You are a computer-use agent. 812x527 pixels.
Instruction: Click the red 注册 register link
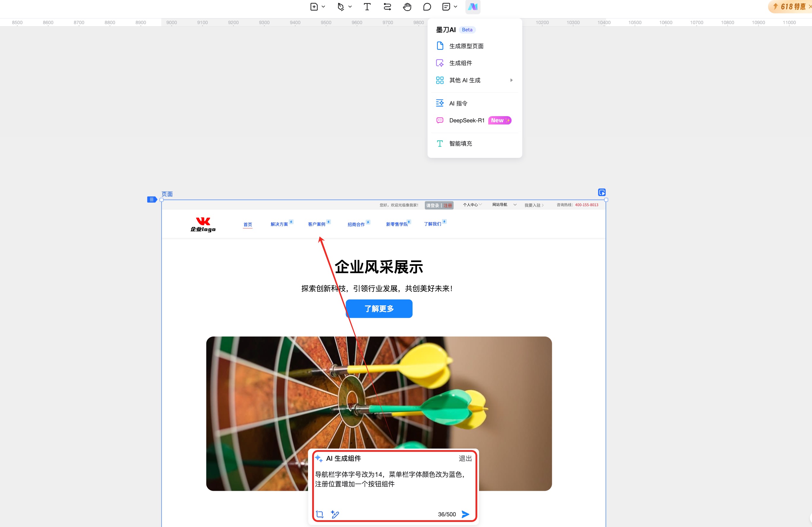click(448, 206)
